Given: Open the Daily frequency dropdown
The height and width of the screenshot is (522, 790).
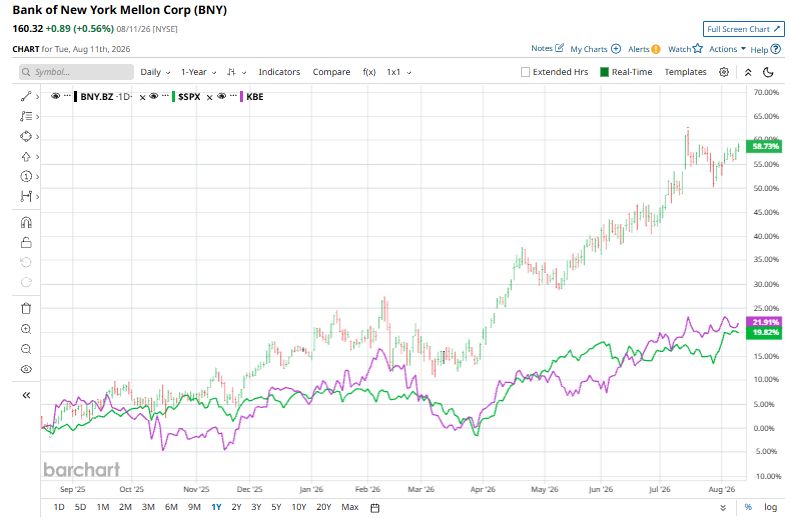Looking at the screenshot, I should click(155, 72).
